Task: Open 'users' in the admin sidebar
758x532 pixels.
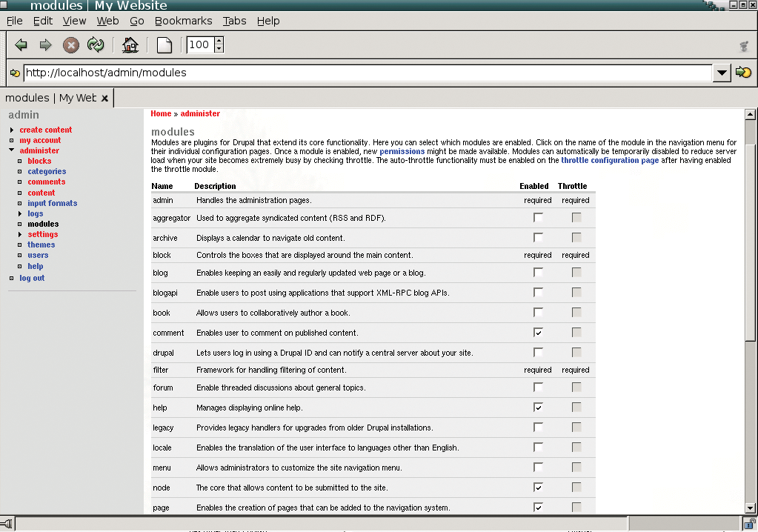Action: coord(38,255)
